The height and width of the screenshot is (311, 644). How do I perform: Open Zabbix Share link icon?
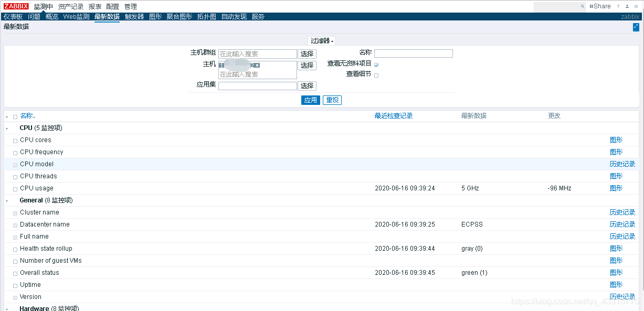tap(600, 6)
